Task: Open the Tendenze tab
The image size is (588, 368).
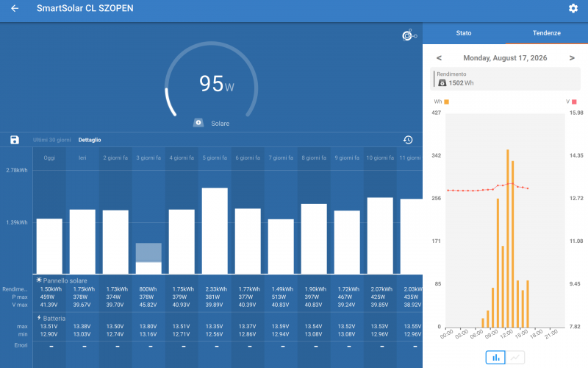Action: 546,33
